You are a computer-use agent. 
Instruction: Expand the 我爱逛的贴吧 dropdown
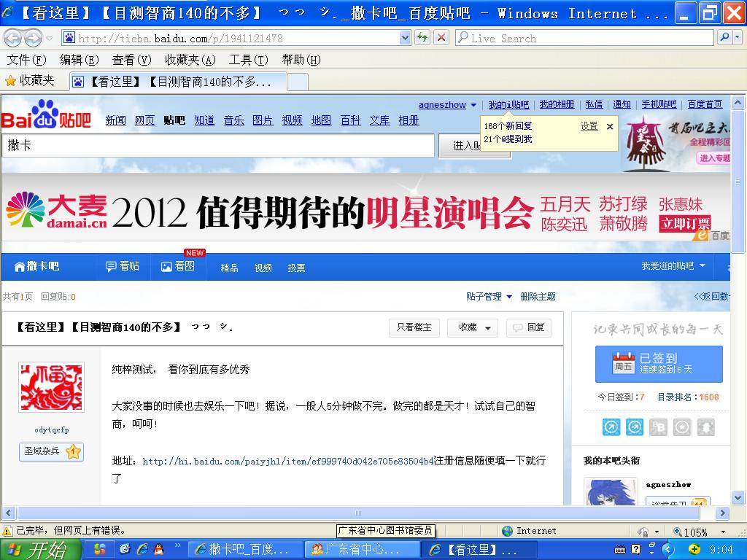673,266
